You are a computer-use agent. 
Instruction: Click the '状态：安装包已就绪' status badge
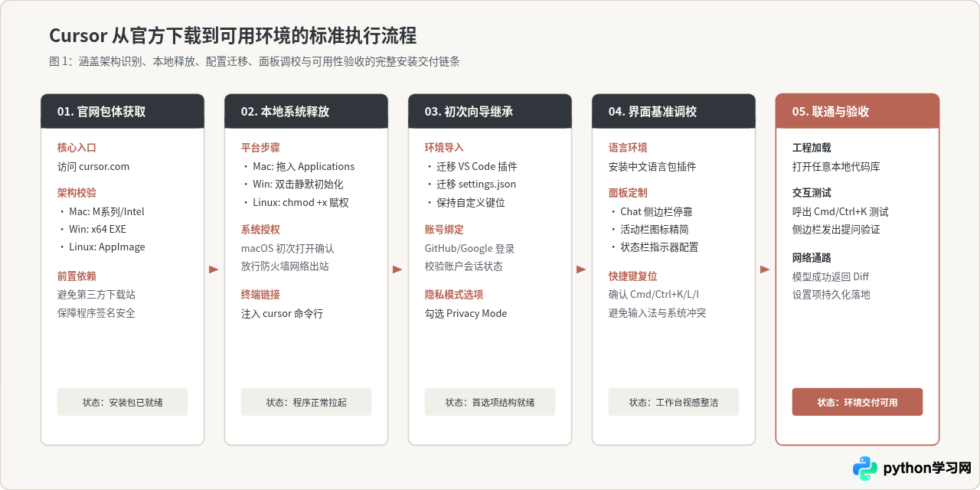click(x=122, y=402)
